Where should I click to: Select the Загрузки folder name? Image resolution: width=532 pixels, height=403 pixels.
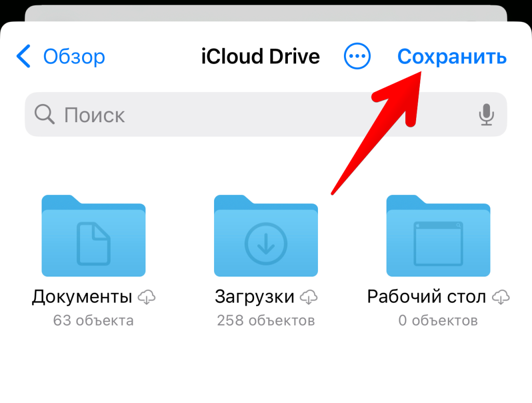coord(255,297)
